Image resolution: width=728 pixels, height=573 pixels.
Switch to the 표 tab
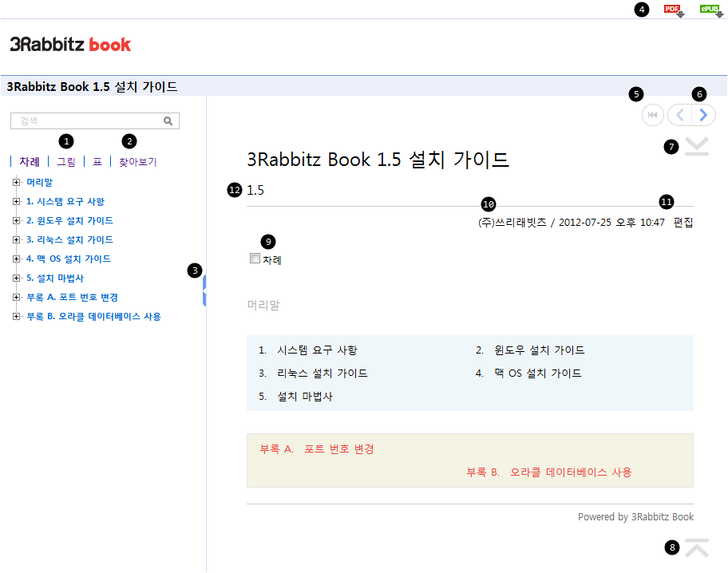click(x=97, y=161)
